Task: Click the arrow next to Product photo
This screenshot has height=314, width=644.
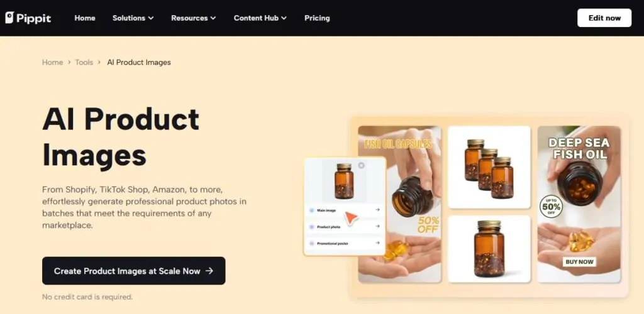Action: tap(377, 226)
